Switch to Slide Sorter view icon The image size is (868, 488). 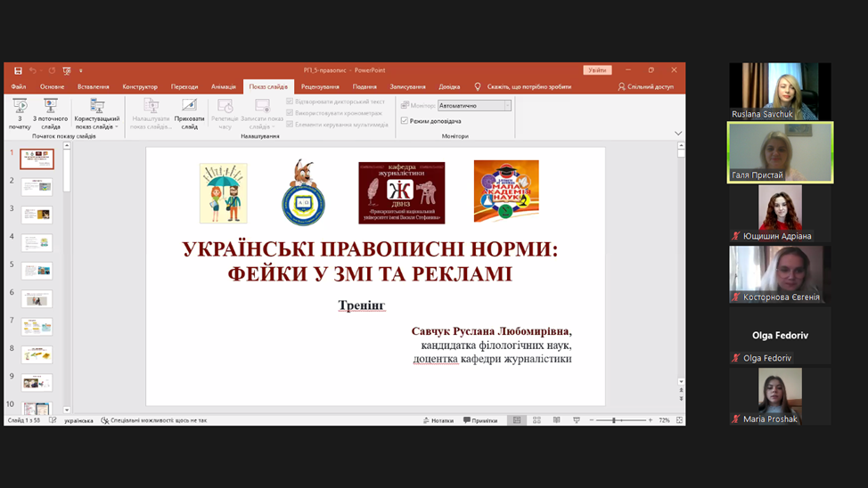pos(536,420)
